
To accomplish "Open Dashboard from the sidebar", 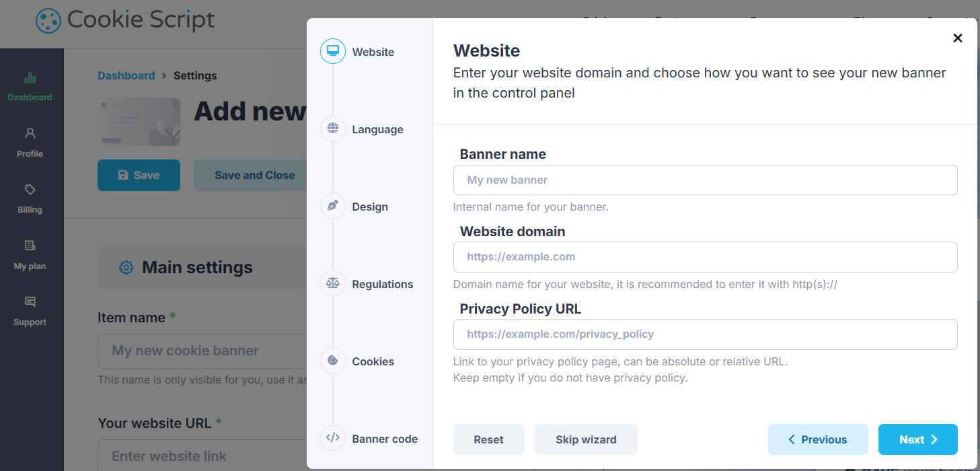I will pos(30,86).
